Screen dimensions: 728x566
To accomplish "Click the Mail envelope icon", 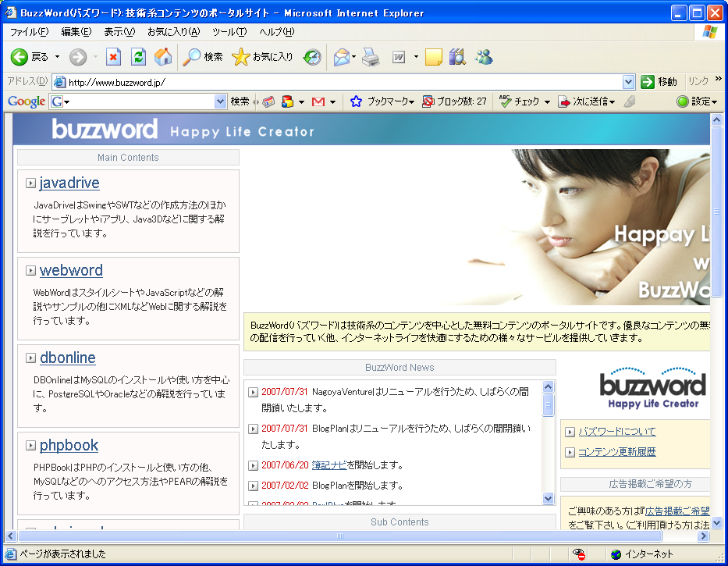I will (342, 57).
